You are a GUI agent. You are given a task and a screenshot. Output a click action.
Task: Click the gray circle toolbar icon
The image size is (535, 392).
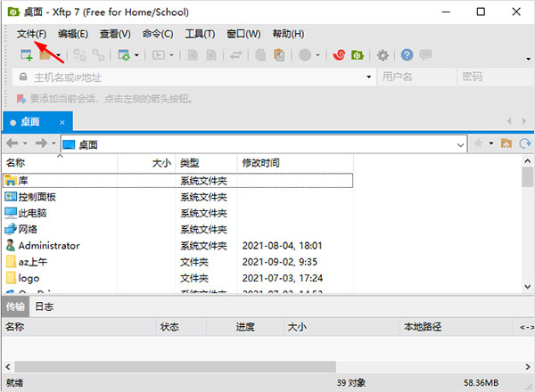click(305, 55)
